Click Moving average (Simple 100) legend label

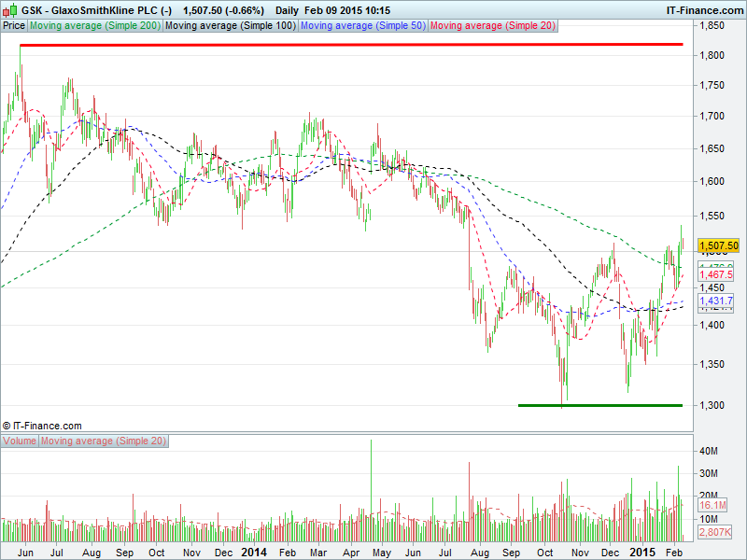pos(231,25)
